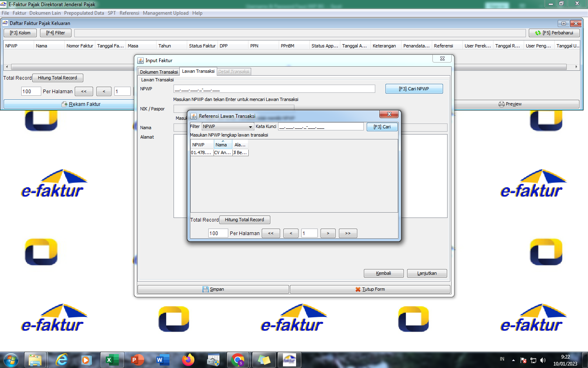Open the Help menu
Viewport: 588px width, 368px height.
(x=197, y=13)
